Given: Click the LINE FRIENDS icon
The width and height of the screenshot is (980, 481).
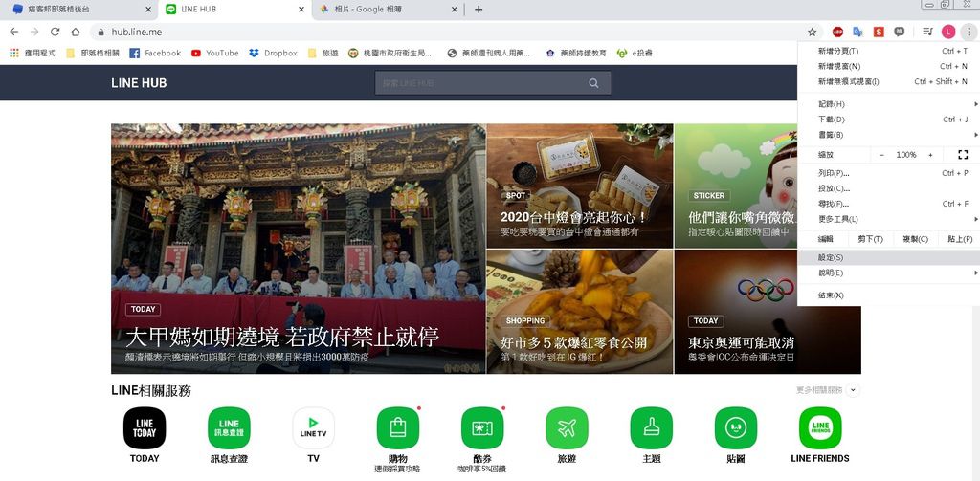Looking at the screenshot, I should (819, 428).
